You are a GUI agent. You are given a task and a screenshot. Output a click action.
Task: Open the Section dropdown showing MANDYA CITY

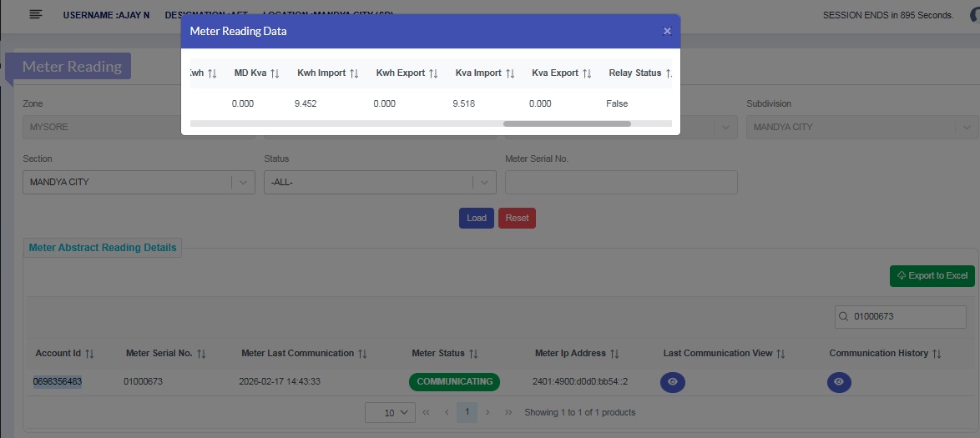[x=139, y=183]
